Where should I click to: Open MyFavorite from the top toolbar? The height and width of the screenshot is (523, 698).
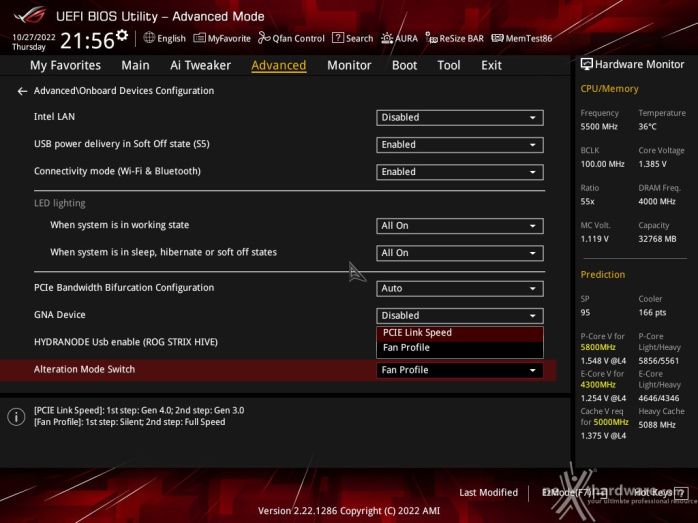222,38
